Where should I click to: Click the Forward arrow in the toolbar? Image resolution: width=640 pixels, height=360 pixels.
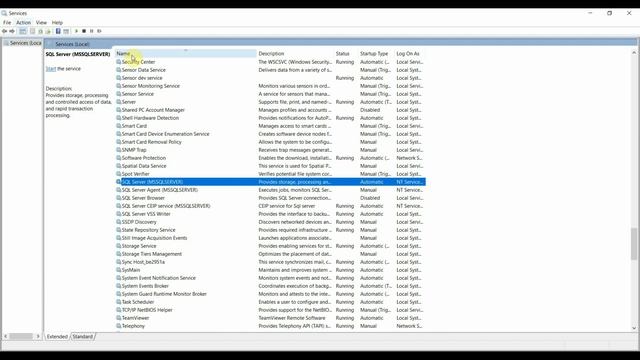[12, 31]
